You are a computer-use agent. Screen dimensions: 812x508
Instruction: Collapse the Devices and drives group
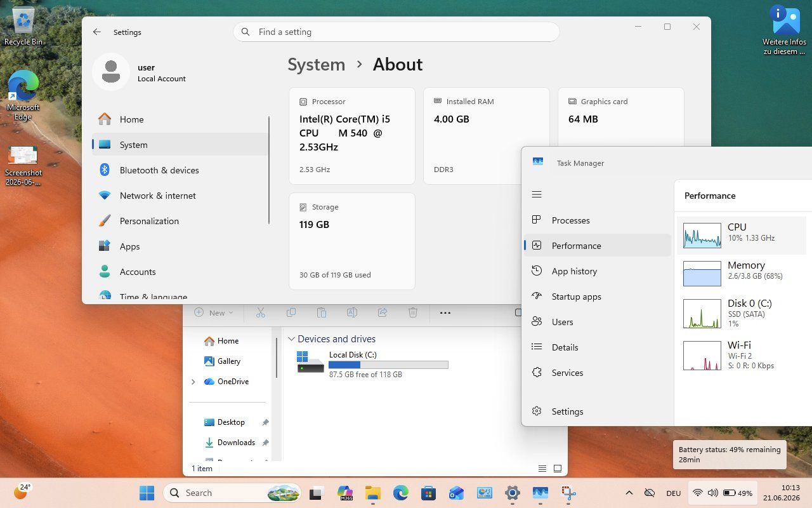pos(291,339)
